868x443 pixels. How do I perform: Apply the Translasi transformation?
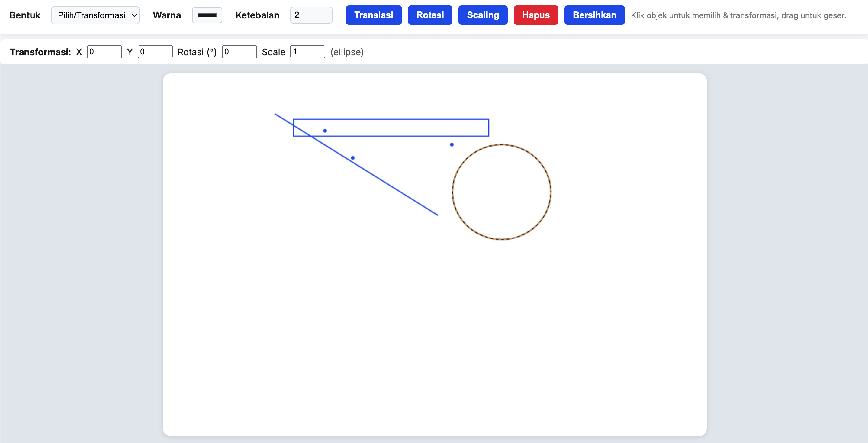tap(374, 15)
